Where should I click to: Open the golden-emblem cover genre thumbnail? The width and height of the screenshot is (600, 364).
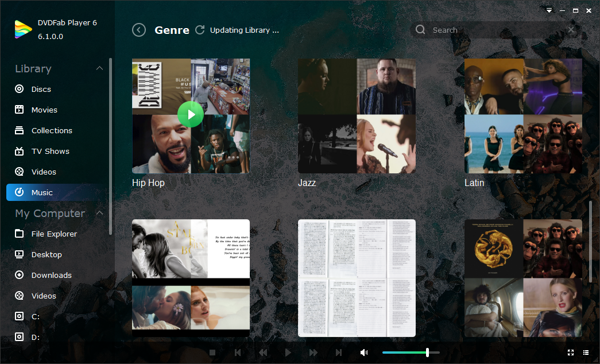523,278
